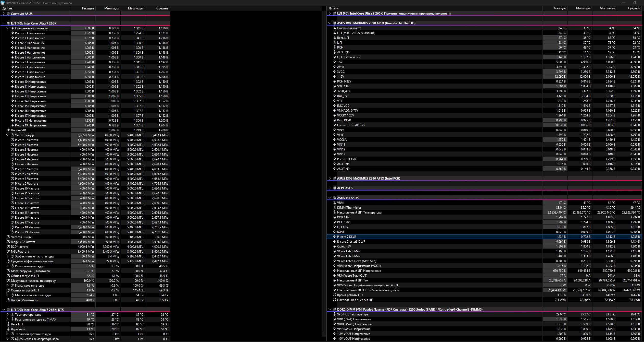Expand Температуры ядер under DTS section

tap(8, 315)
